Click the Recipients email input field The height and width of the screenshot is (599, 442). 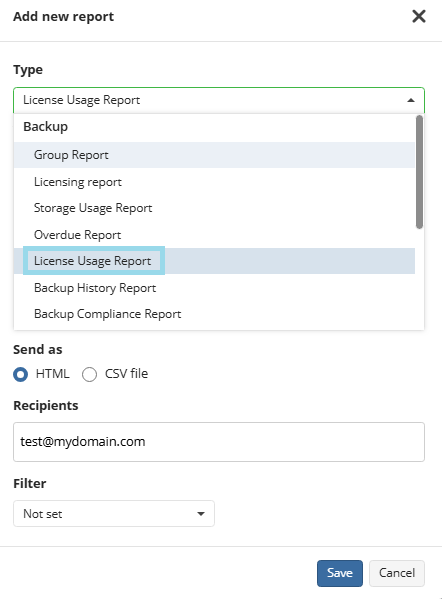tap(219, 442)
